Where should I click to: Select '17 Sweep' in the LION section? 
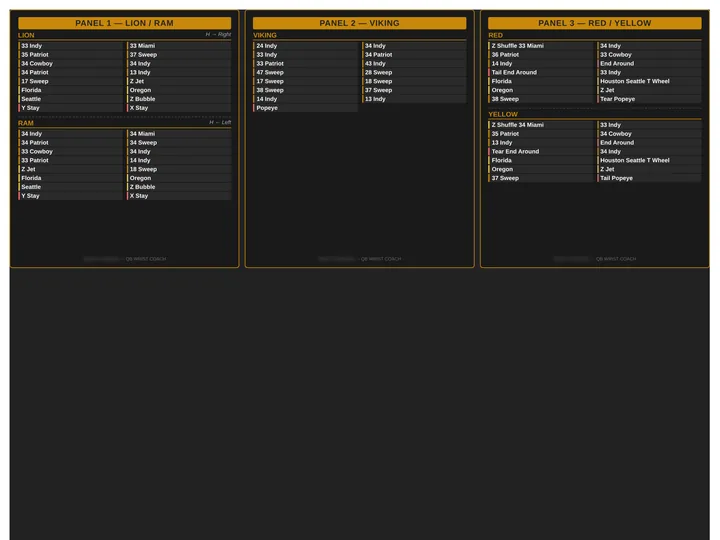pos(70,81)
